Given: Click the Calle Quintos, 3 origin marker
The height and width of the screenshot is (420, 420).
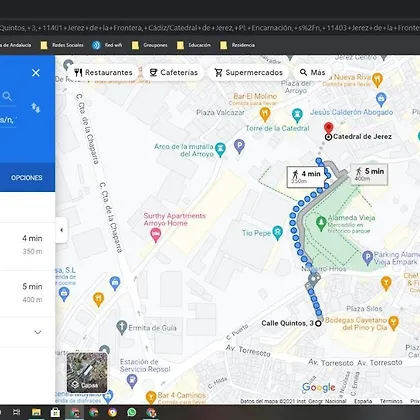Looking at the screenshot, I should tap(318, 323).
